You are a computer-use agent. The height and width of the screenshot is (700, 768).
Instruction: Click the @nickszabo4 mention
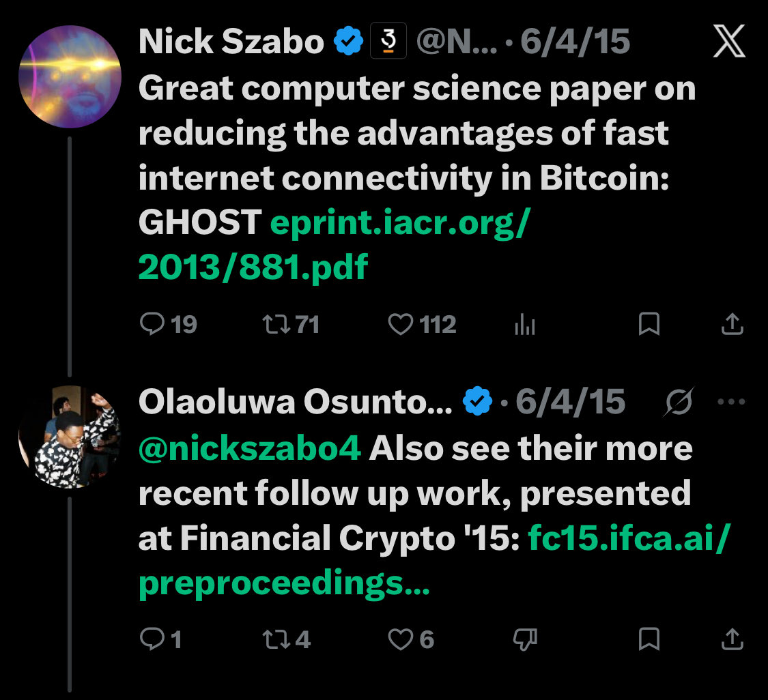[x=248, y=448]
